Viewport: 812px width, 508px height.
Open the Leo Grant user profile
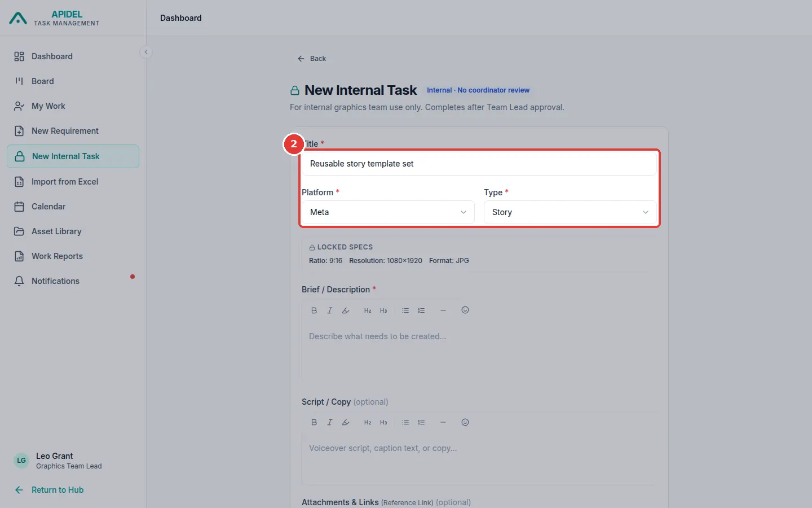coord(58,461)
